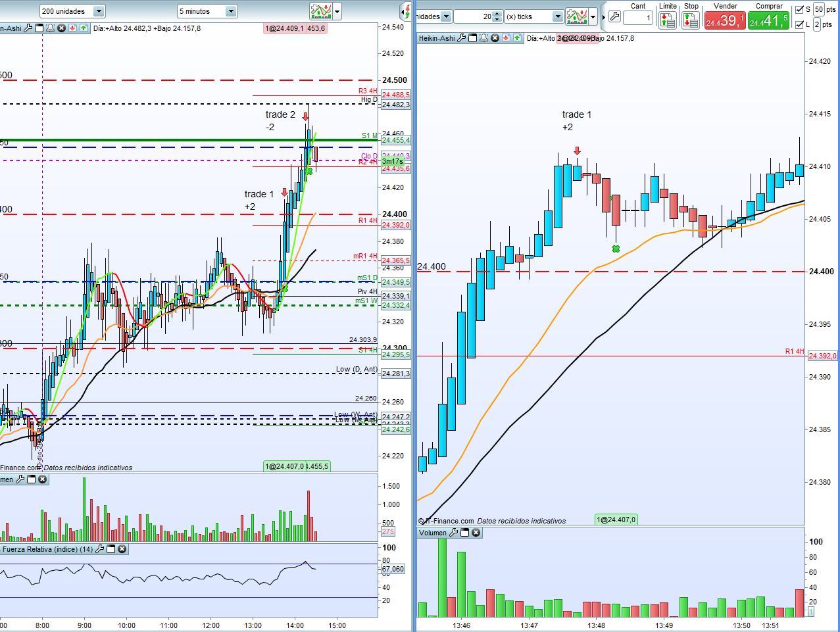Click the 2 pts limit field

pyautogui.click(x=816, y=24)
